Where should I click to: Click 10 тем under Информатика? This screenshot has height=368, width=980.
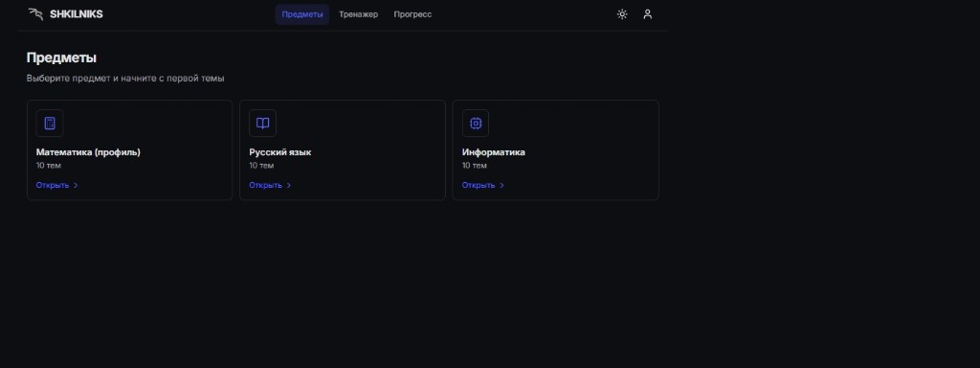click(475, 166)
